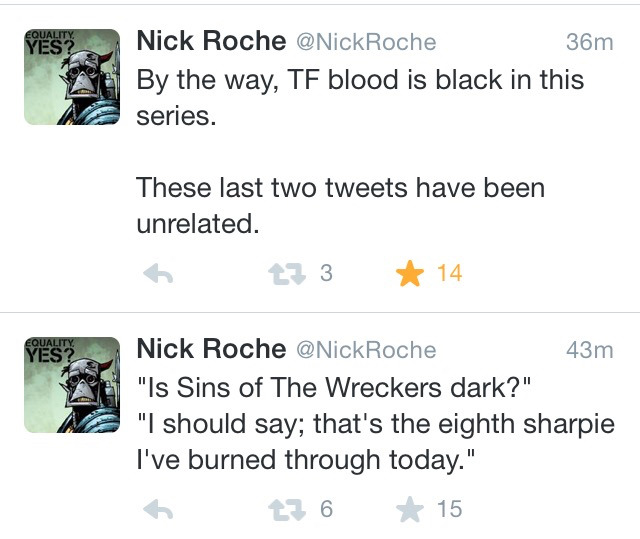The width and height of the screenshot is (640, 539).
Task: Open Nick Roche name in 43m tweet
Action: click(x=211, y=349)
